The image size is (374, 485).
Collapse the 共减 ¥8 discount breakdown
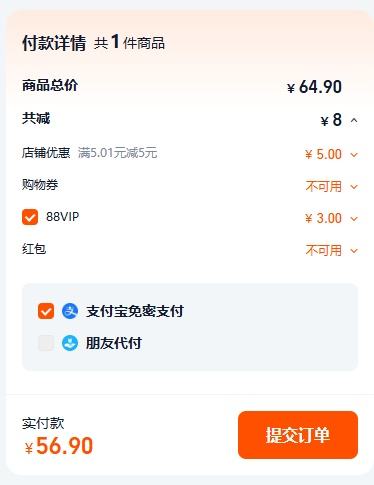coord(354,120)
